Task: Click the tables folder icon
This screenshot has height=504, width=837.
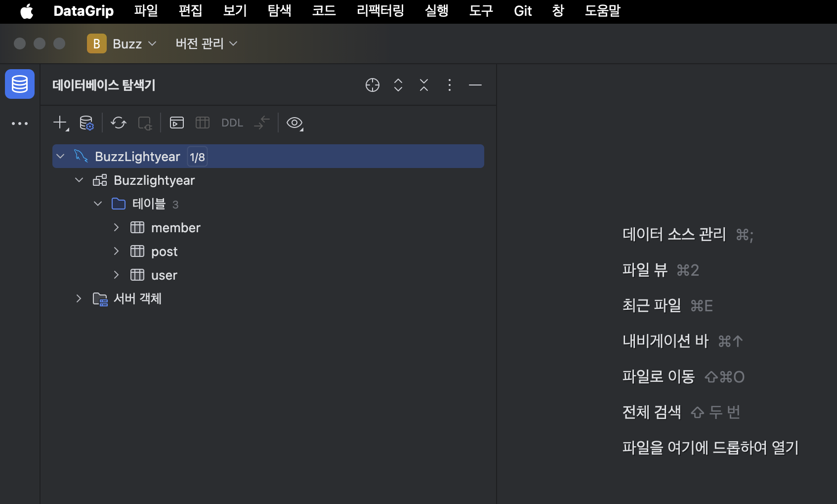Action: pos(119,204)
